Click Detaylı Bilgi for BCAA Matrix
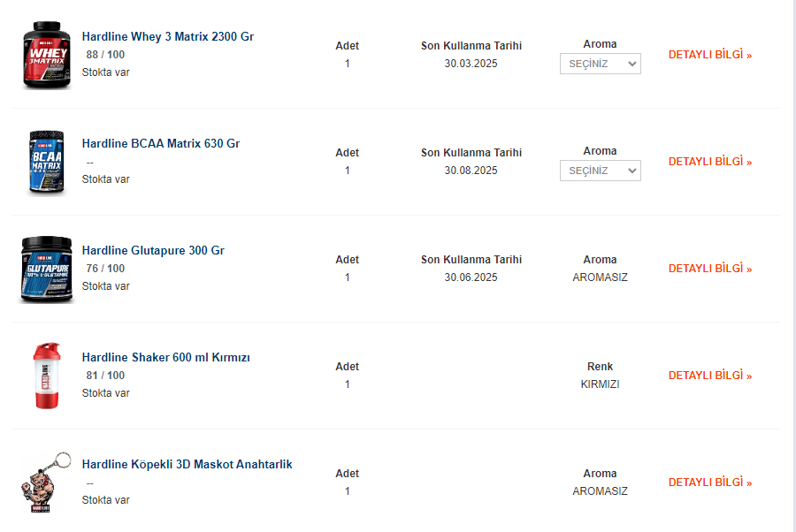The image size is (796, 532). tap(709, 162)
